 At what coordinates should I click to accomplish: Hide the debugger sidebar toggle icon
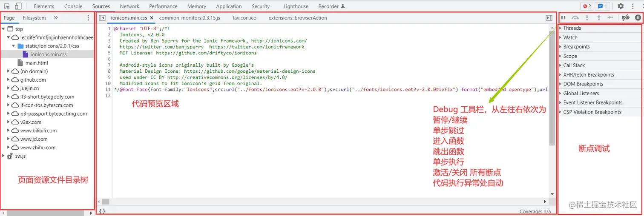point(549,18)
